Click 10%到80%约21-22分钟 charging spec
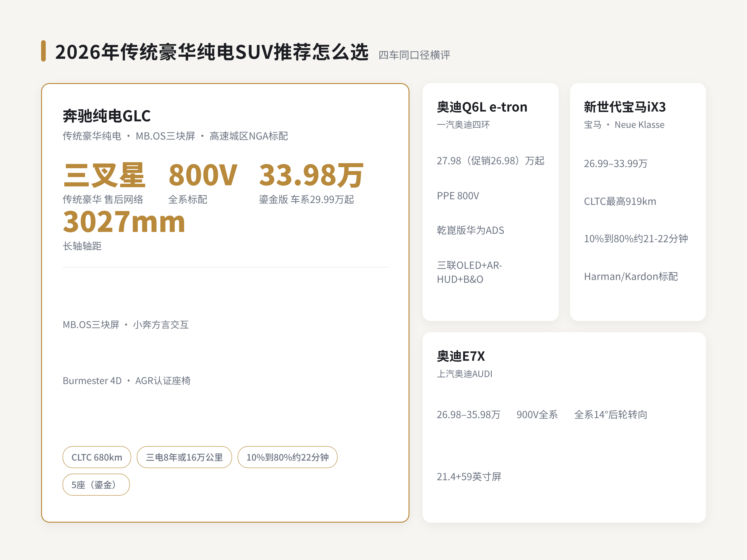The height and width of the screenshot is (560, 747). coord(636,239)
